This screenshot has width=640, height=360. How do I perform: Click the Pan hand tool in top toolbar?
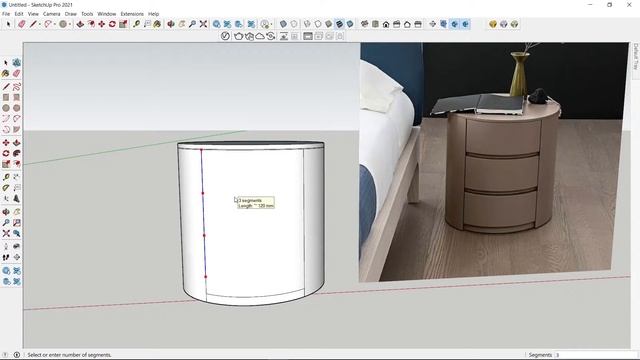click(182, 24)
